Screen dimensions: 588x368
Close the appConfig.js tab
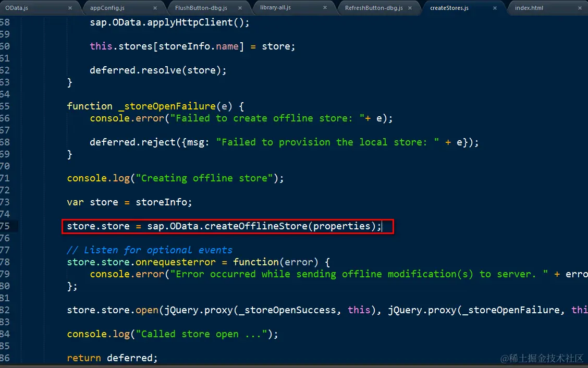[x=155, y=8]
